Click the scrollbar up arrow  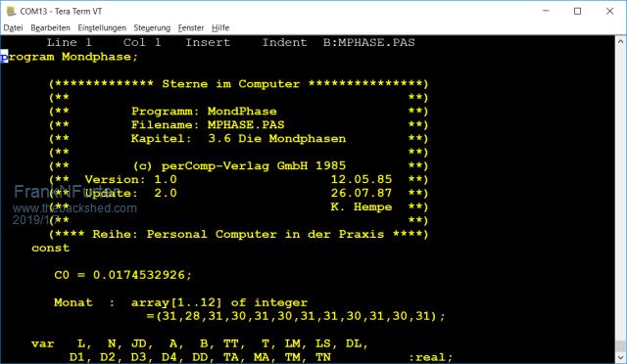coord(620,41)
